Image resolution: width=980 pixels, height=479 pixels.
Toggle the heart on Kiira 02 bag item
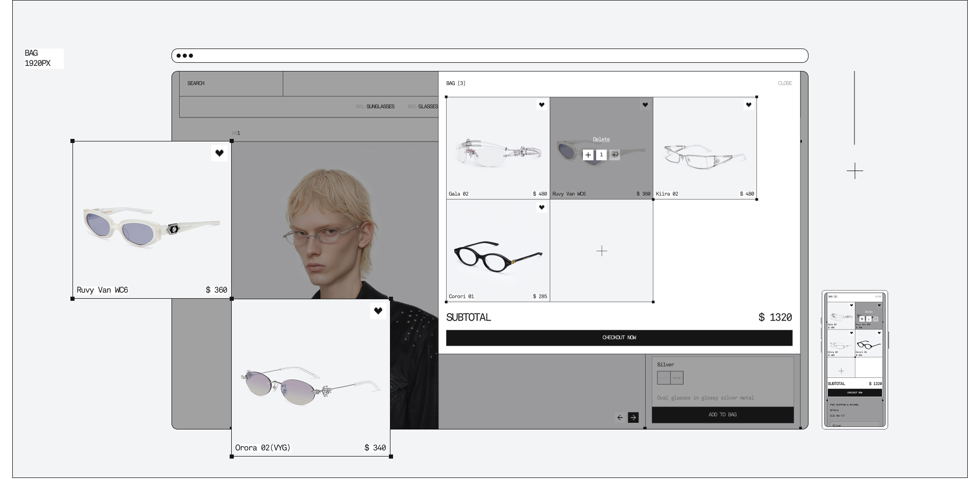[x=748, y=105]
